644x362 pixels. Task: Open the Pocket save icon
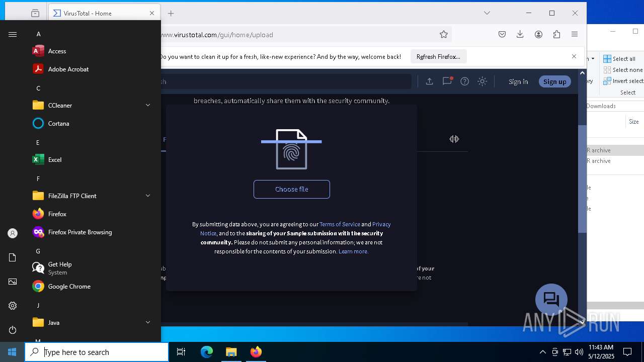coord(502,34)
